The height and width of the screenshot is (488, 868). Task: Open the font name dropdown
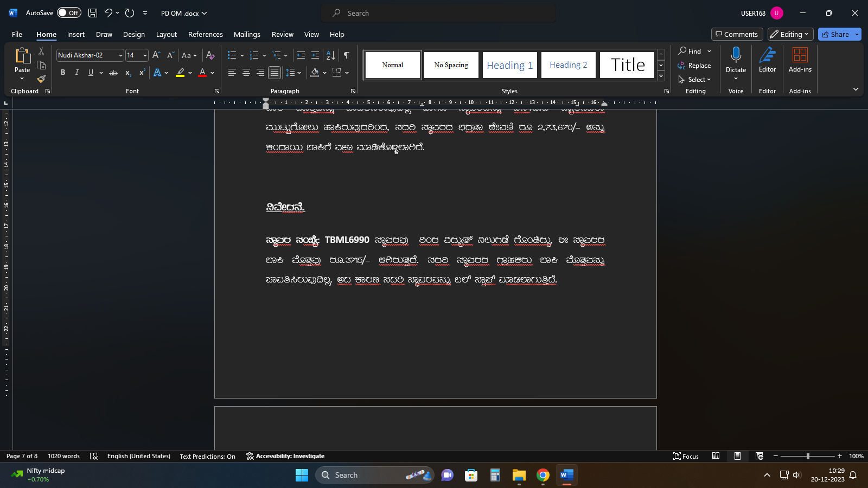coord(120,55)
